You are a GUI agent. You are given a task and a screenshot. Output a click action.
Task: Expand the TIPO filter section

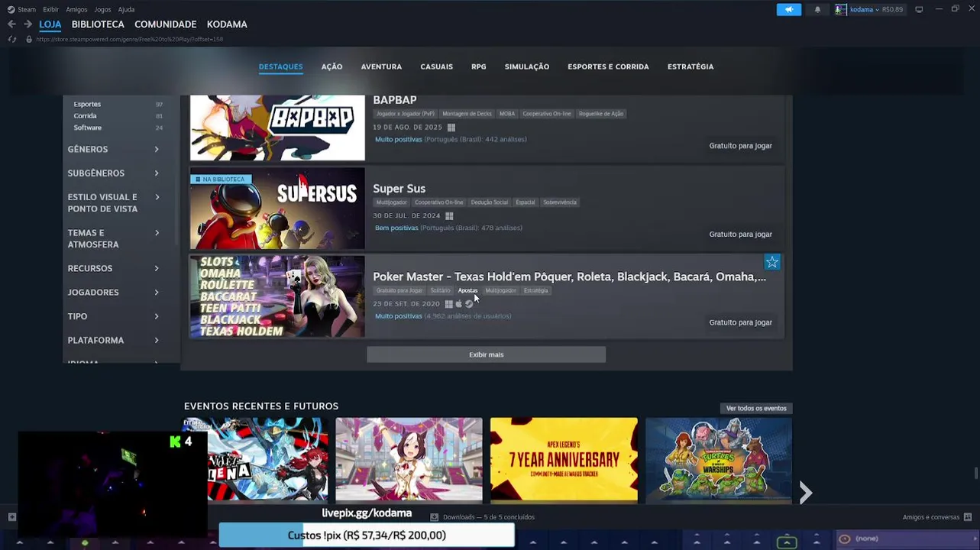113,316
